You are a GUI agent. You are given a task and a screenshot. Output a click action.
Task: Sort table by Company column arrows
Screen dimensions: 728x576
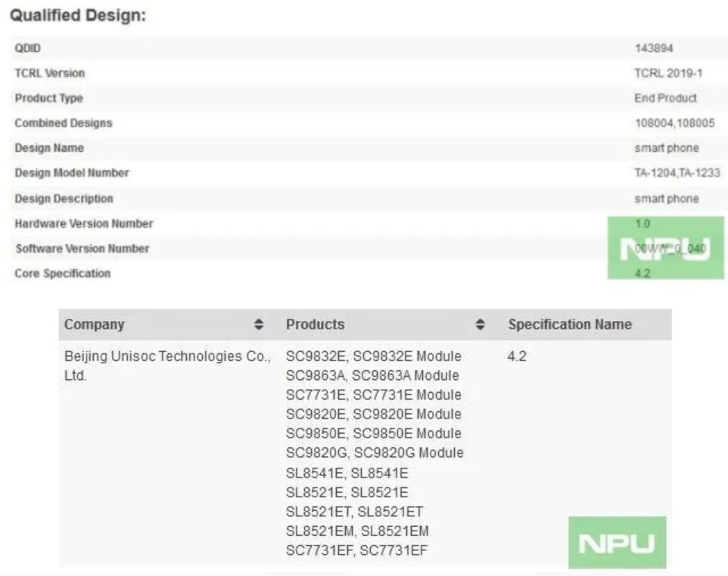pyautogui.click(x=259, y=324)
